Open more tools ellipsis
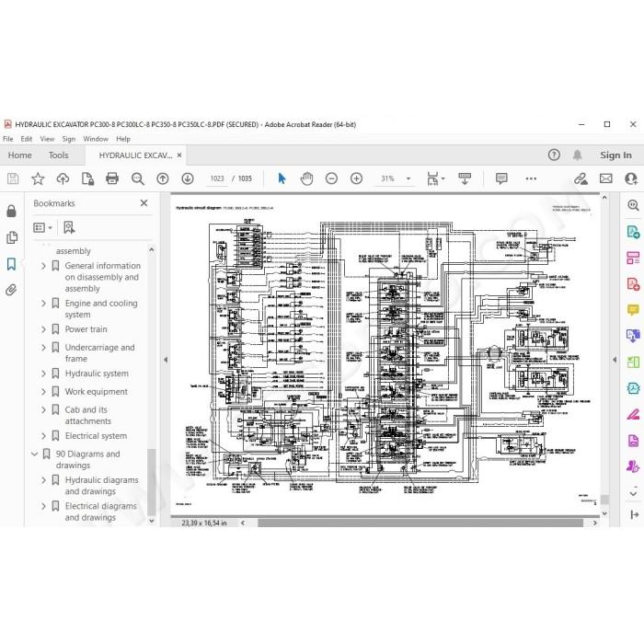The image size is (644, 644). (x=531, y=178)
